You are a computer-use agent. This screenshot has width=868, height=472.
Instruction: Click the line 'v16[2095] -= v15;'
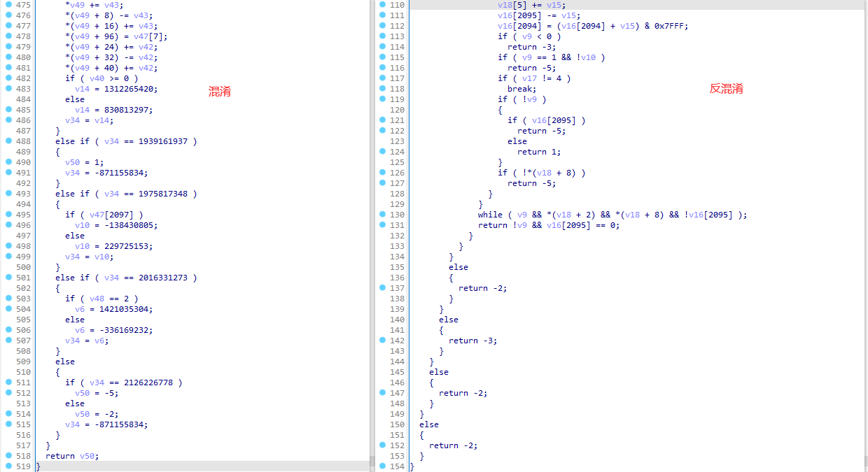coord(539,15)
